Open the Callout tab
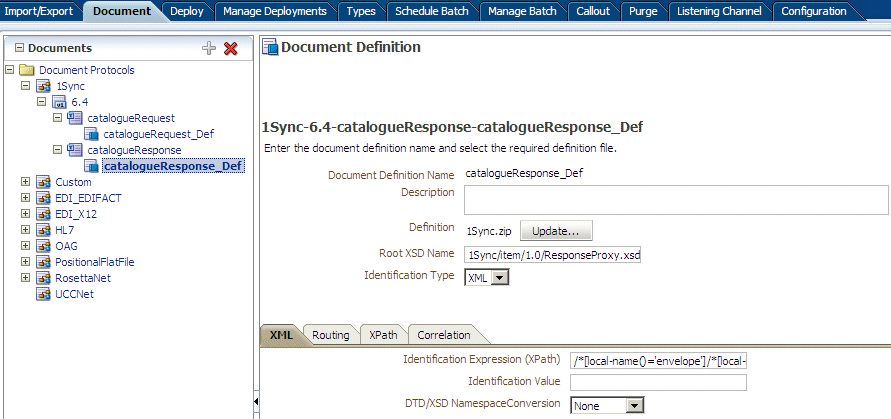 click(593, 11)
